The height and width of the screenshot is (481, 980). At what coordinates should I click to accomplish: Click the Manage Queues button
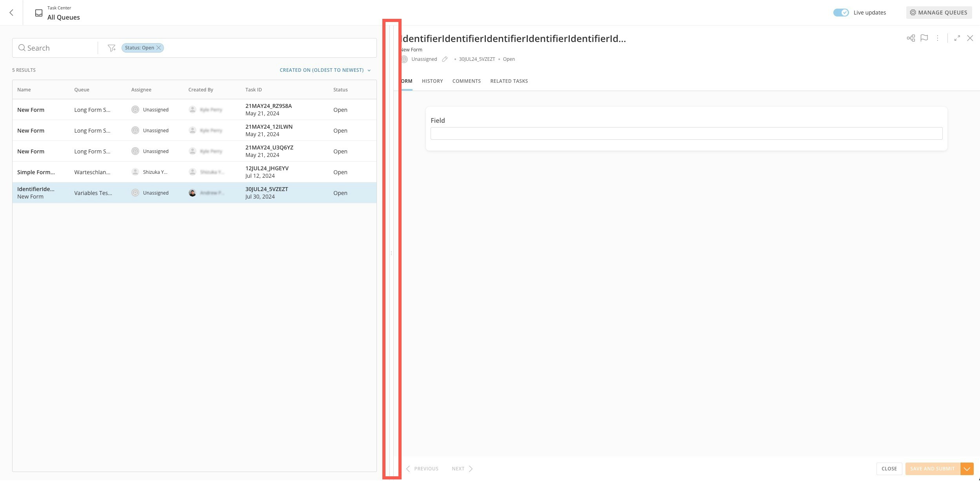[x=938, y=13]
